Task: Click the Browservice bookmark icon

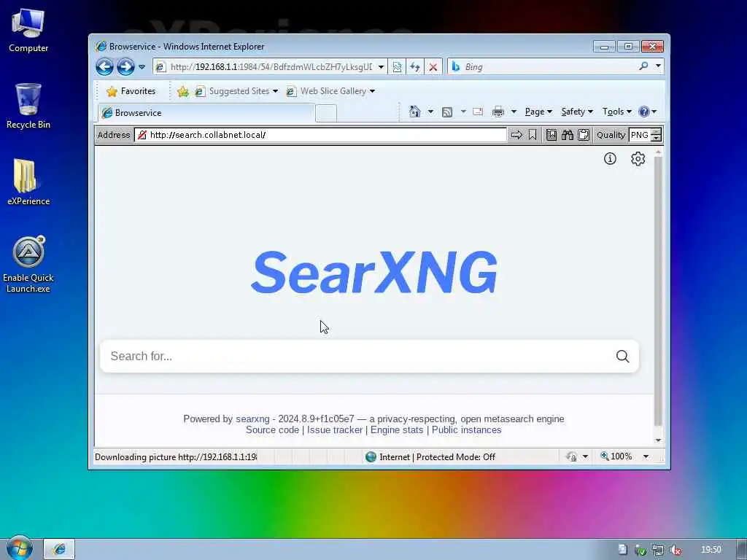Action: pos(533,135)
